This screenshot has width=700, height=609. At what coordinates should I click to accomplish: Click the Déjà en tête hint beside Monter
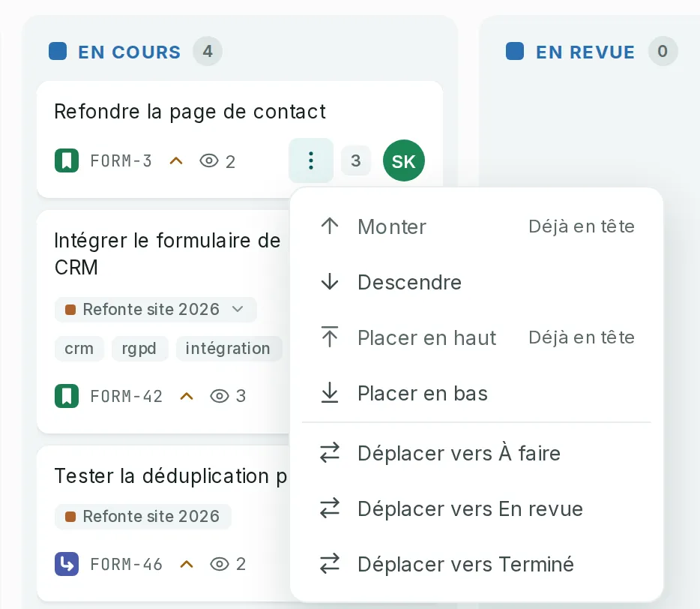(x=582, y=226)
